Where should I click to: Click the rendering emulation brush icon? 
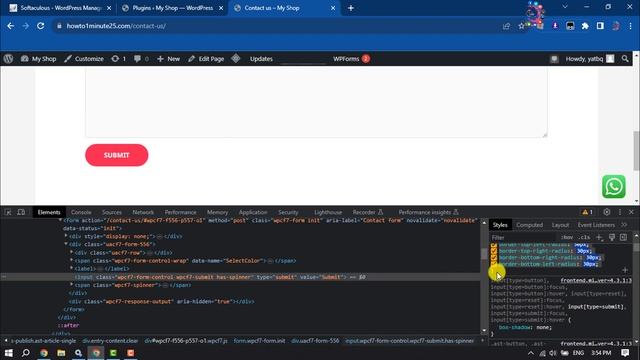[611, 237]
